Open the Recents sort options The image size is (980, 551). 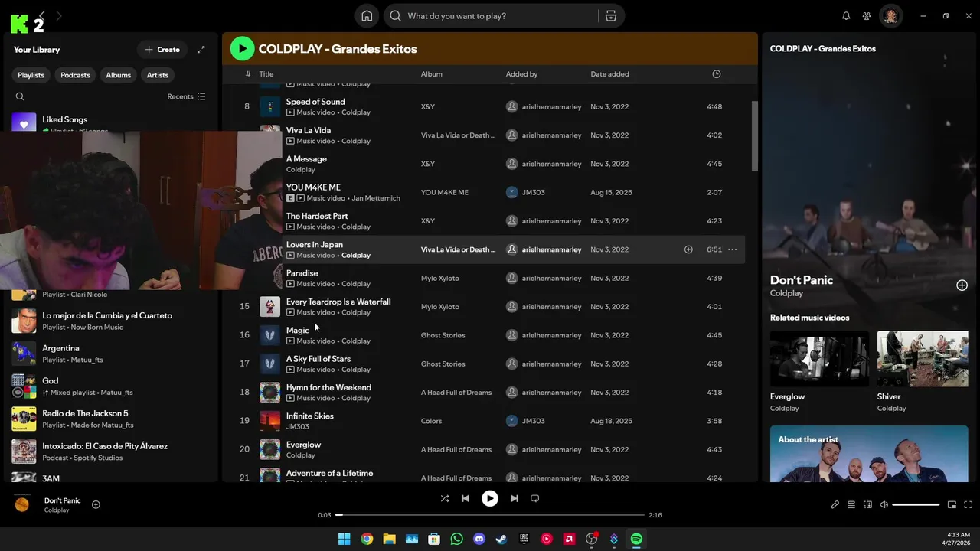pos(186,96)
